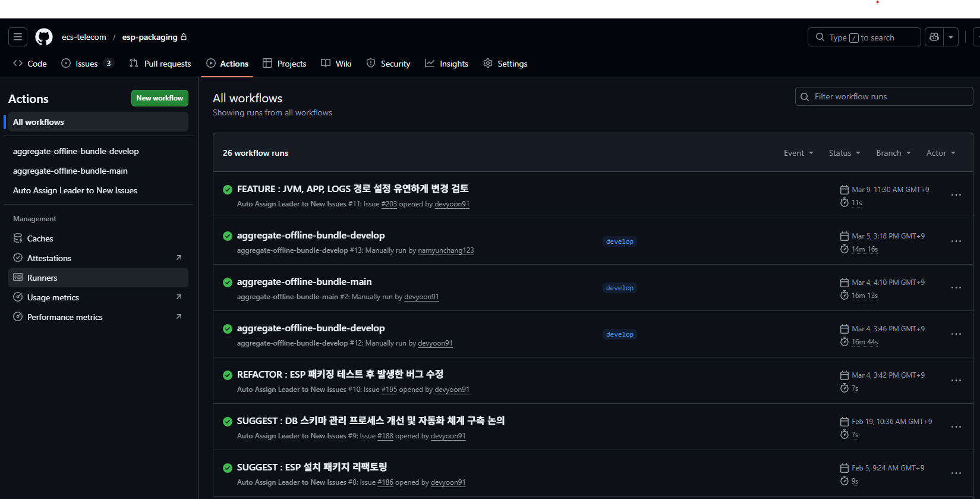Open external link arrow beside Performance metrics
Screen dimensions: 980x499
(x=179, y=316)
